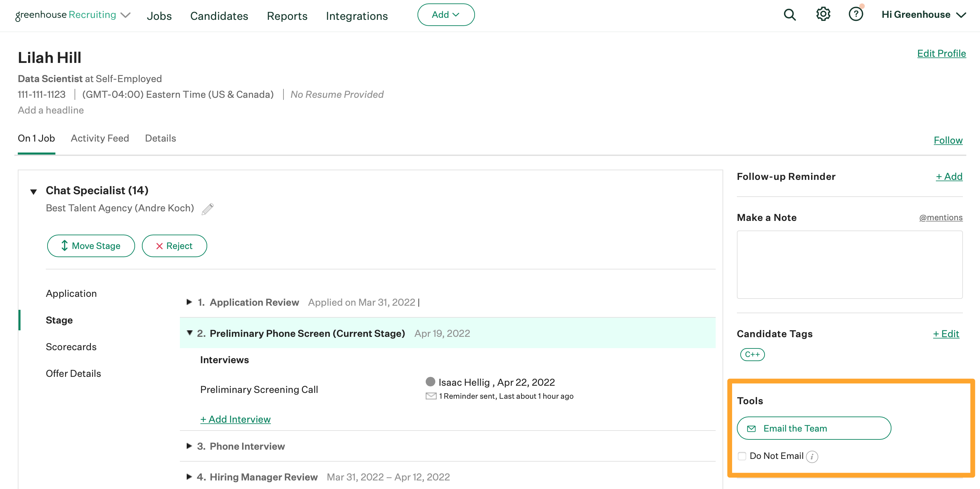Click the No Resume Provided text
The width and height of the screenshot is (980, 489).
(x=337, y=94)
